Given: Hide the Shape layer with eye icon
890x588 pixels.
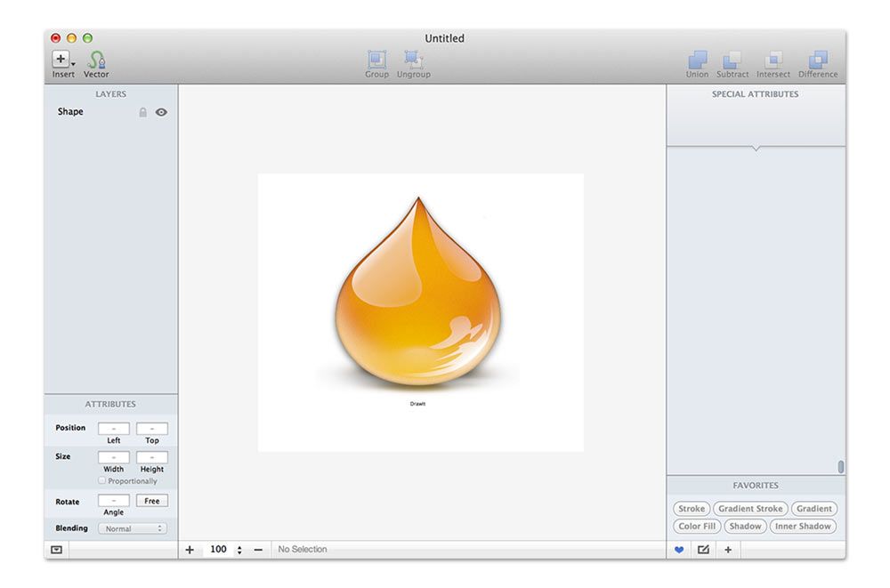Looking at the screenshot, I should 161,112.
